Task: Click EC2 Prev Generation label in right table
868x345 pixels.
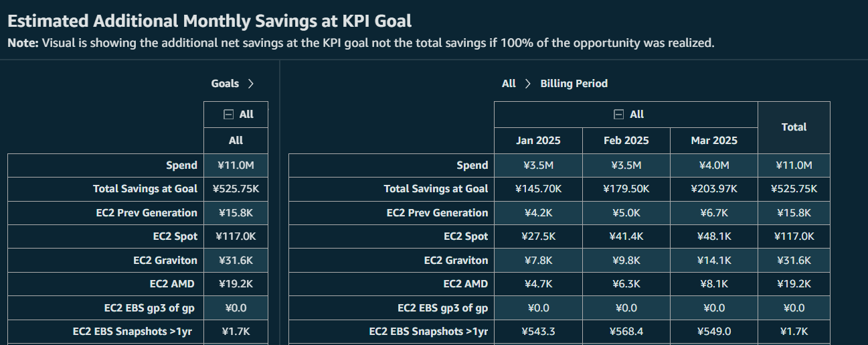Action: click(x=437, y=213)
